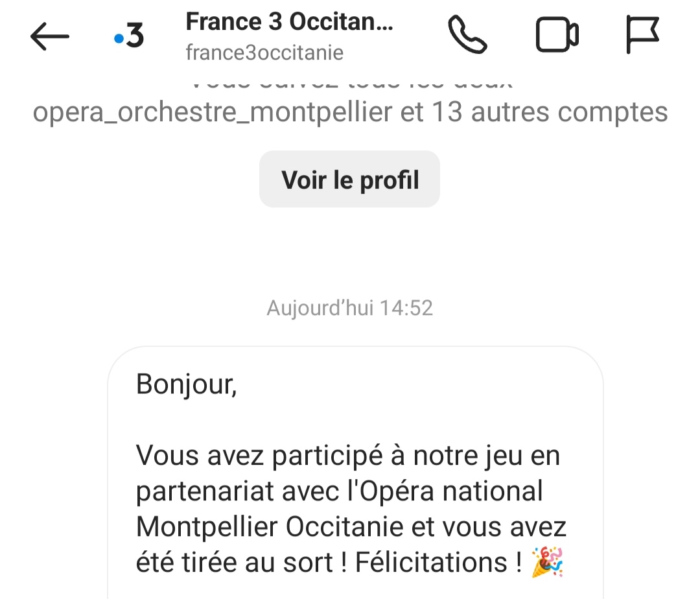Start a video call with camera icon
Image resolution: width=700 pixels, height=599 pixels.
tap(557, 34)
